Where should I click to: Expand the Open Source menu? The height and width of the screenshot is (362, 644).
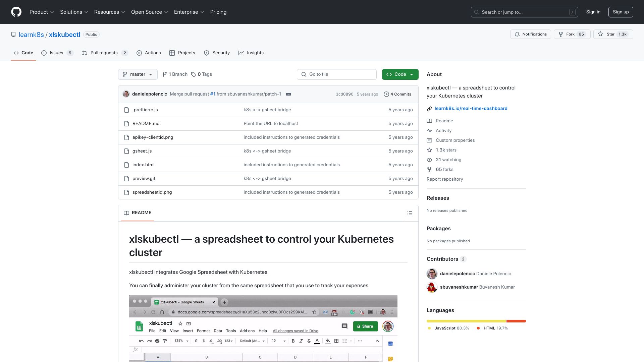click(x=149, y=12)
